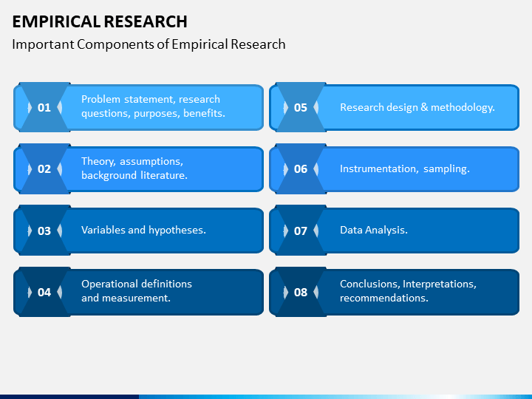Image resolution: width=532 pixels, height=399 pixels.
Task: Select 'Instrumentation, sampling.' text
Action: click(405, 168)
